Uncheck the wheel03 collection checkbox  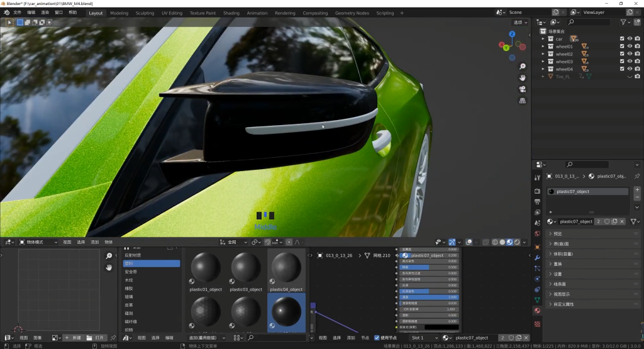[x=622, y=62]
